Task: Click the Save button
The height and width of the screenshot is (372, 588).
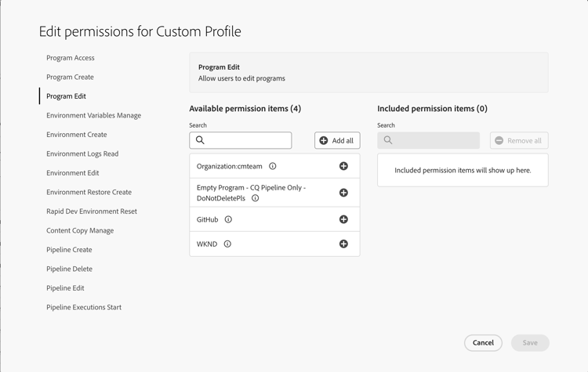Action: tap(530, 342)
